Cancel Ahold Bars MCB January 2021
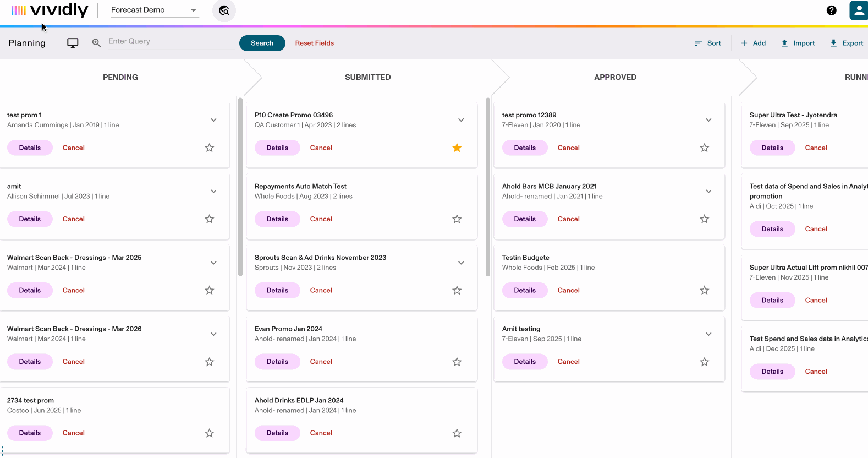This screenshot has height=458, width=868. tap(569, 219)
